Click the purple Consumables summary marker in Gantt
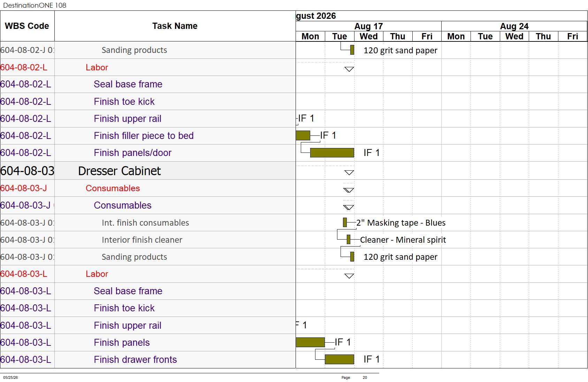The width and height of the screenshot is (588, 382). pos(349,208)
